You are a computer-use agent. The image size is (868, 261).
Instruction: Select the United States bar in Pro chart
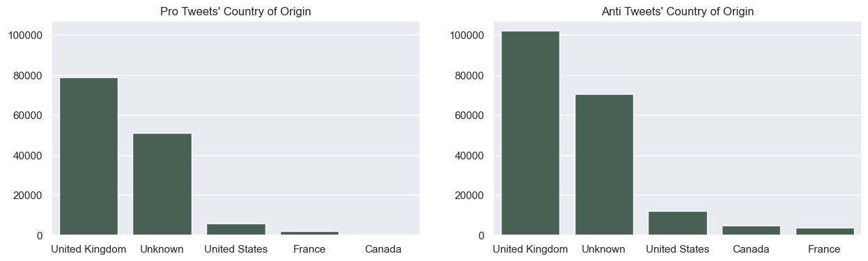click(236, 230)
